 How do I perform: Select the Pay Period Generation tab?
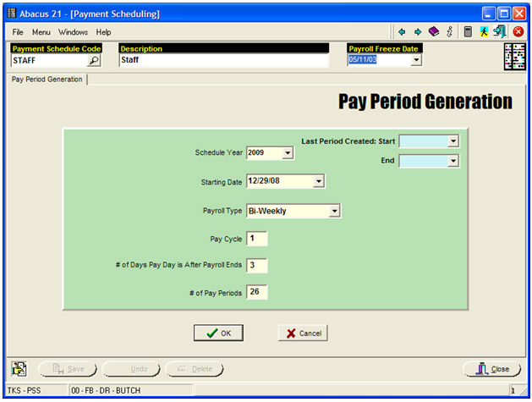tap(47, 80)
